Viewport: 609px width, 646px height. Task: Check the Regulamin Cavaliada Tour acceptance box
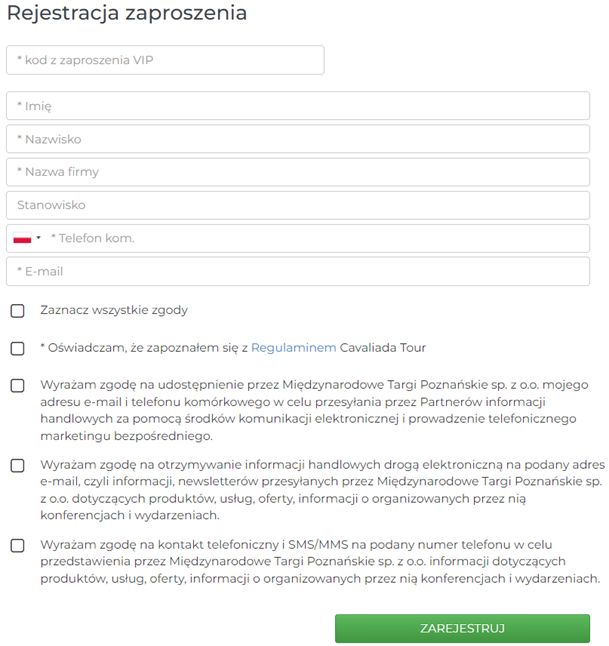[17, 349]
